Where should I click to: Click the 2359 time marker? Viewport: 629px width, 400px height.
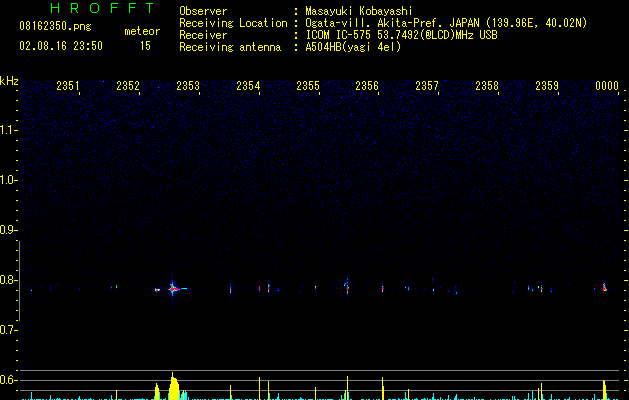point(547,86)
